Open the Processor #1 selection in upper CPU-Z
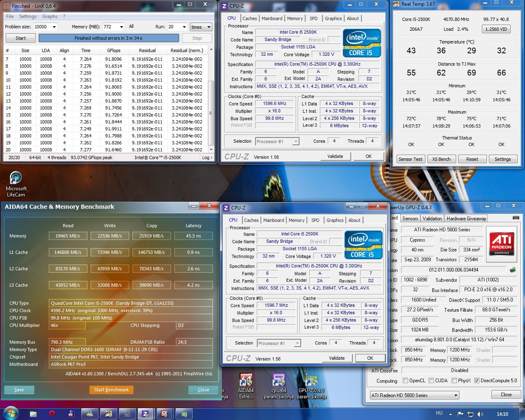 (x=277, y=142)
